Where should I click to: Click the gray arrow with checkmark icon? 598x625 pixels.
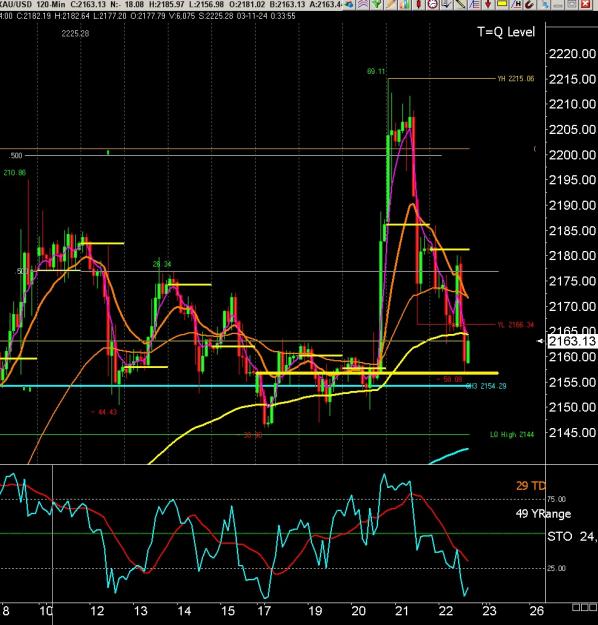[x=447, y=4]
